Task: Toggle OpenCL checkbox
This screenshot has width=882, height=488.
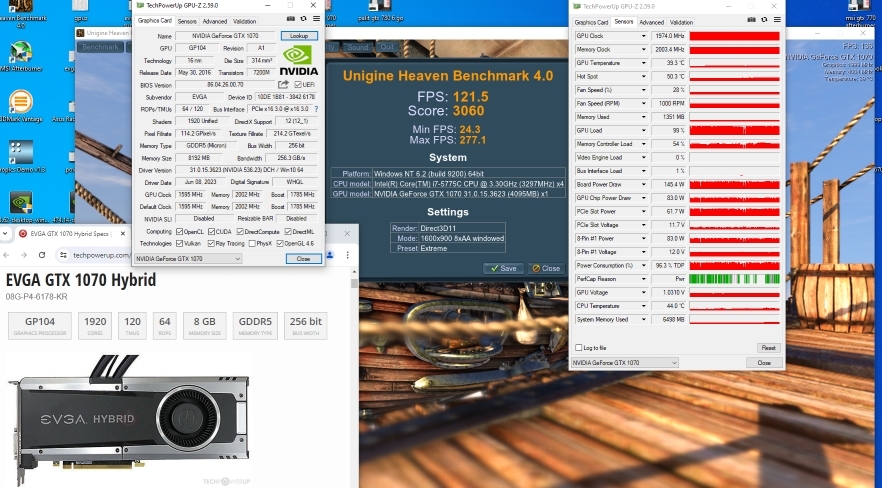Action: click(x=179, y=232)
